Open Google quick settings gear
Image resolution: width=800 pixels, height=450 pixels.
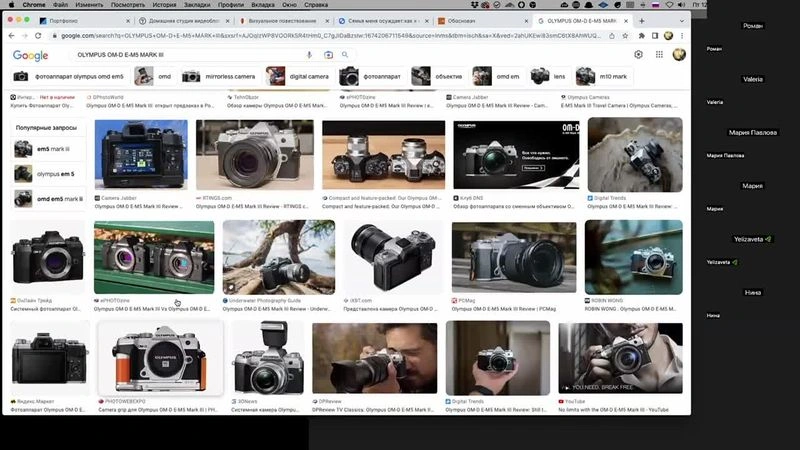pos(638,55)
